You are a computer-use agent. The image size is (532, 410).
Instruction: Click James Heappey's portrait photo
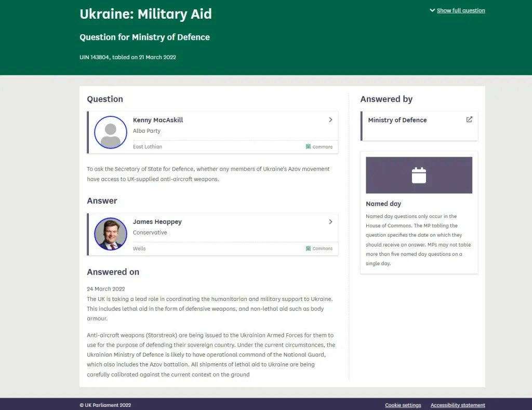coord(111,234)
